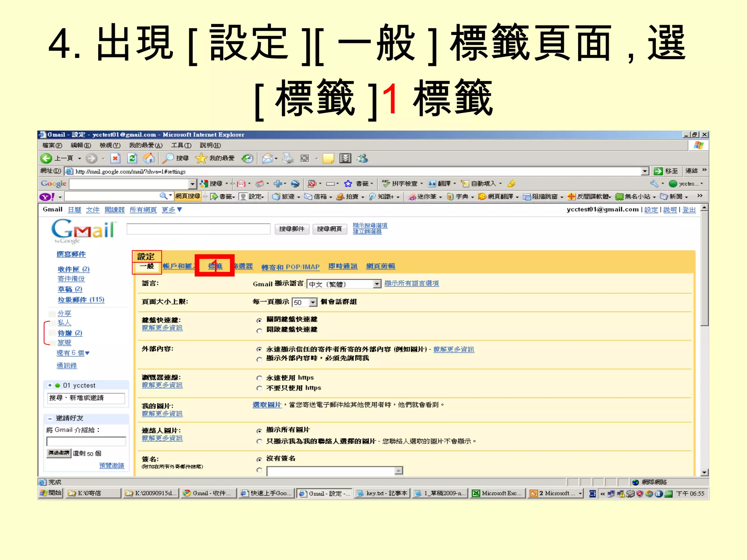This screenshot has width=747, height=560.
Task: Select 永遠使用 https radio button
Action: (259, 378)
